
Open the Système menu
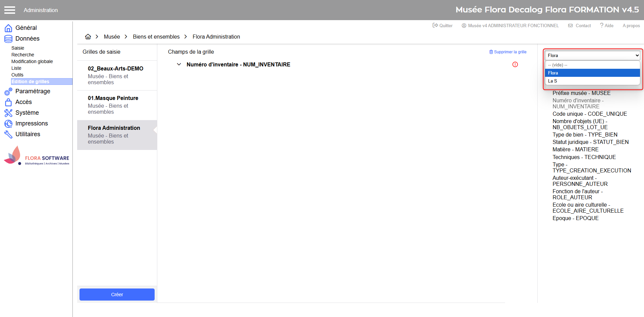(x=27, y=113)
